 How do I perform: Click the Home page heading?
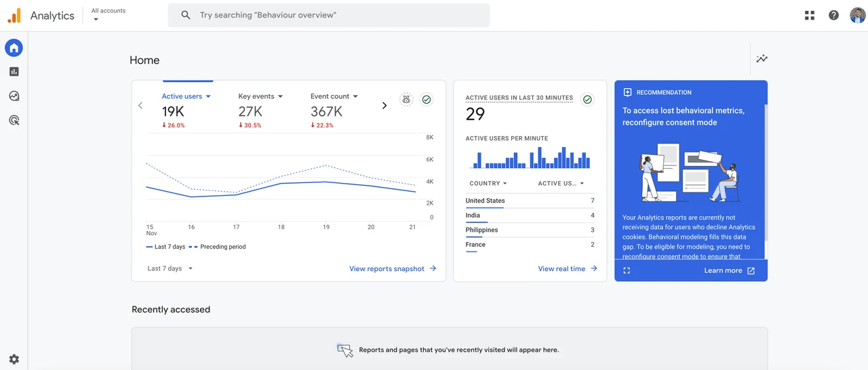(x=144, y=60)
